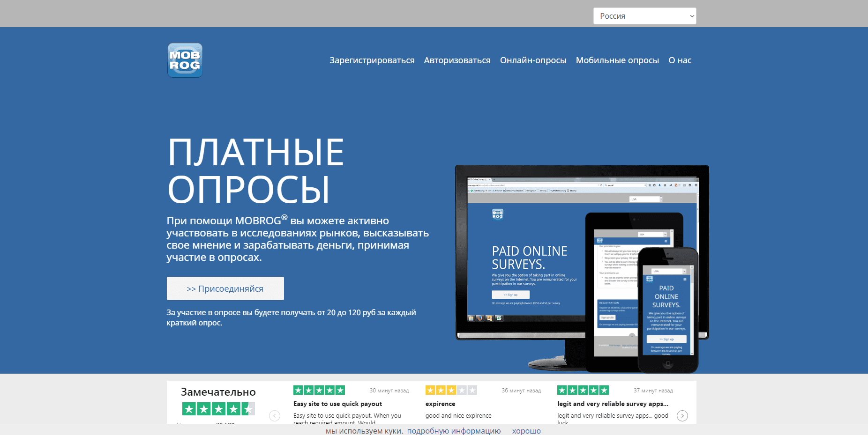The height and width of the screenshot is (435, 868).
Task: Open подробную информацию cookie details link
Action: pos(454,431)
